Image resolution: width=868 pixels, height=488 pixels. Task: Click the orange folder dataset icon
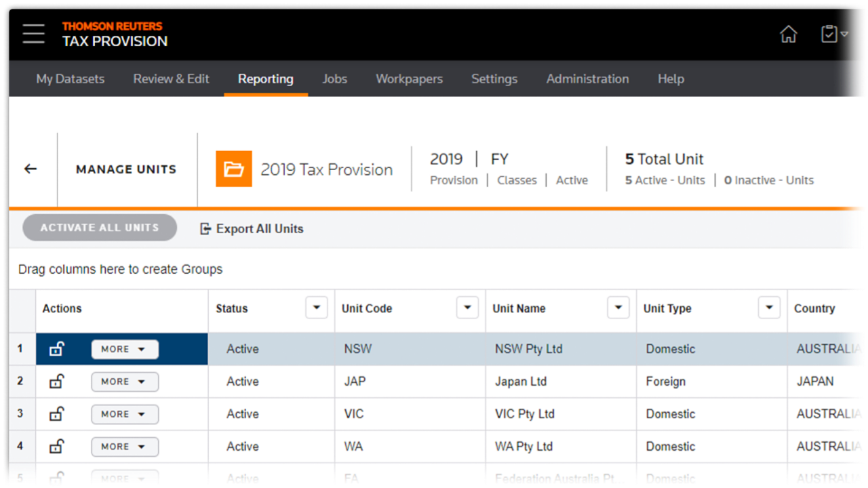[x=234, y=169]
